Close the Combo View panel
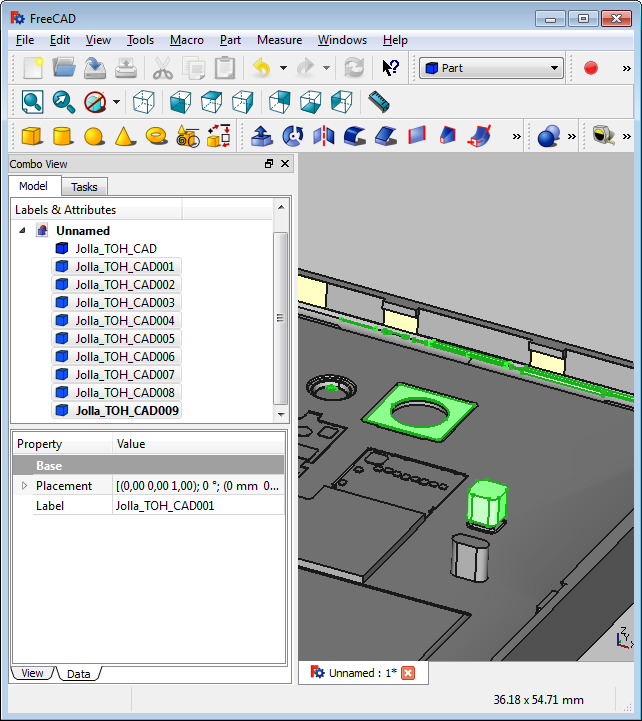The height and width of the screenshot is (721, 642). (x=285, y=164)
